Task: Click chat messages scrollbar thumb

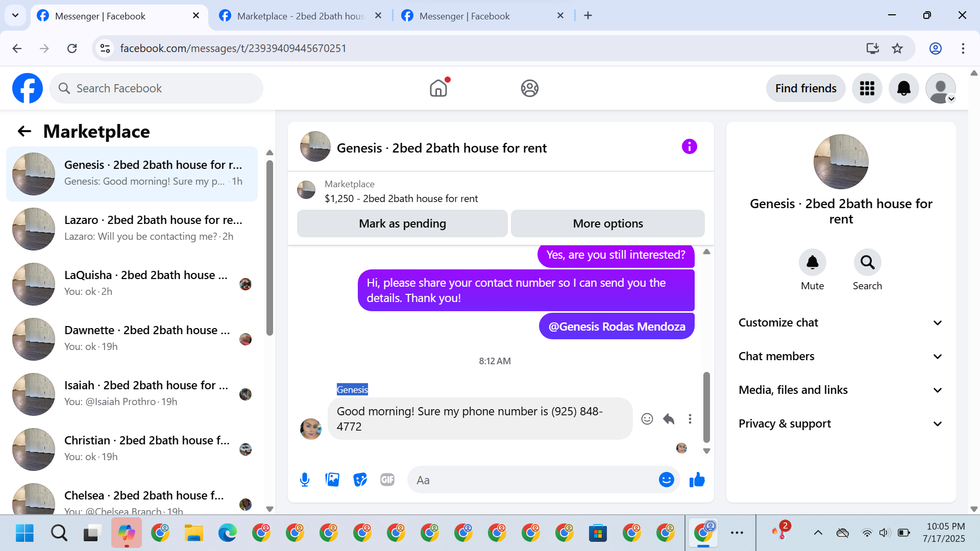Action: (706, 407)
